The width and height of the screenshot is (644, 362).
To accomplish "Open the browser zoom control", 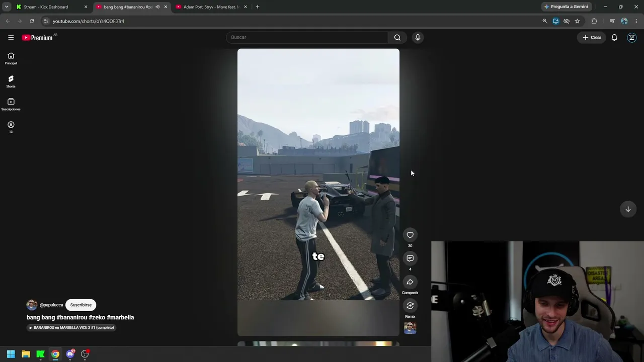I will [545, 21].
